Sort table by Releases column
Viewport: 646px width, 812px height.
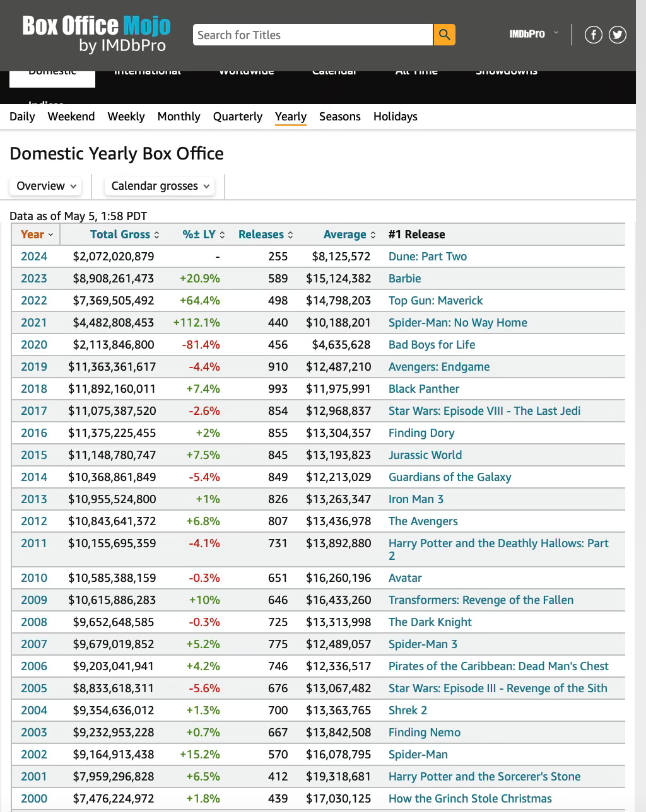[266, 235]
